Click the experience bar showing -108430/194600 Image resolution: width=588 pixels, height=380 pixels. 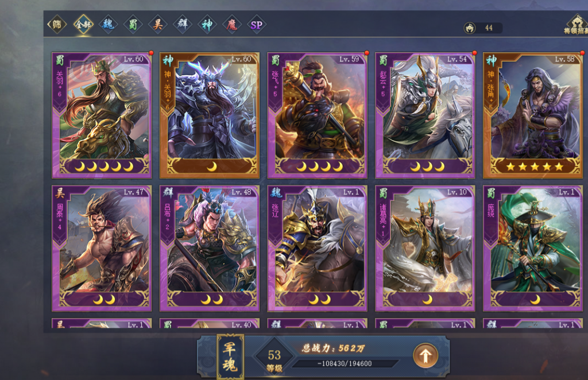coord(345,363)
